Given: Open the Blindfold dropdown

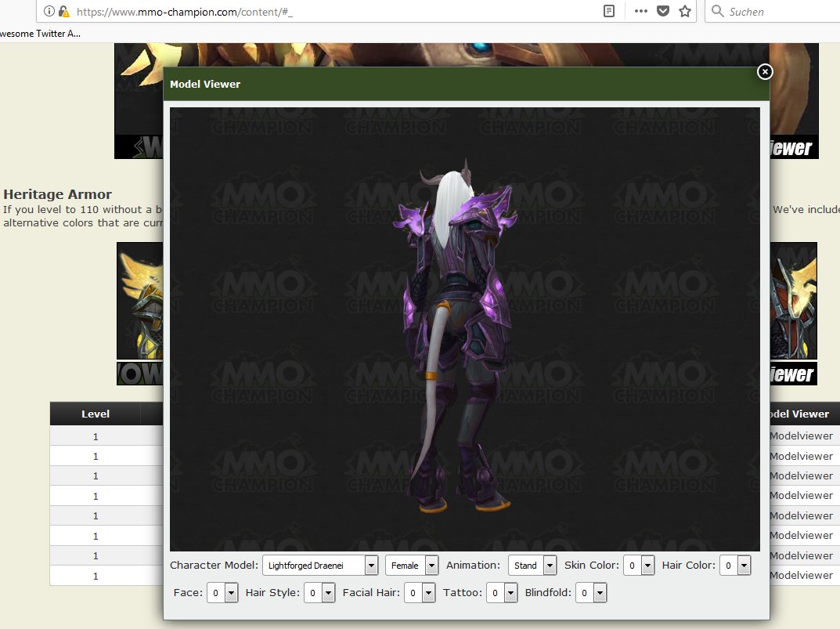Looking at the screenshot, I should click(591, 593).
